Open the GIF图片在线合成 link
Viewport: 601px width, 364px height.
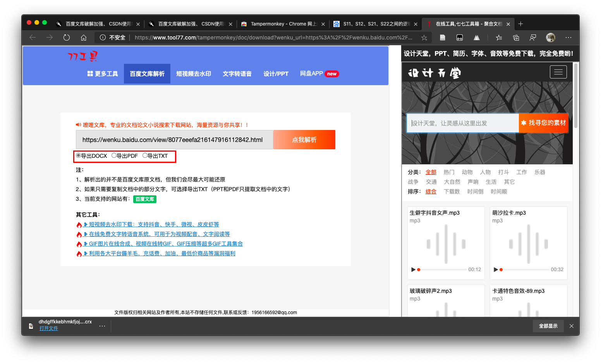pos(166,244)
